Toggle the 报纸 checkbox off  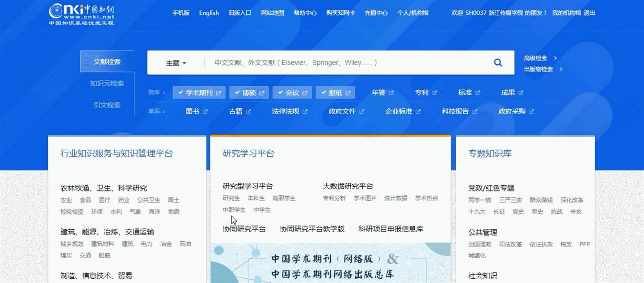pos(323,92)
